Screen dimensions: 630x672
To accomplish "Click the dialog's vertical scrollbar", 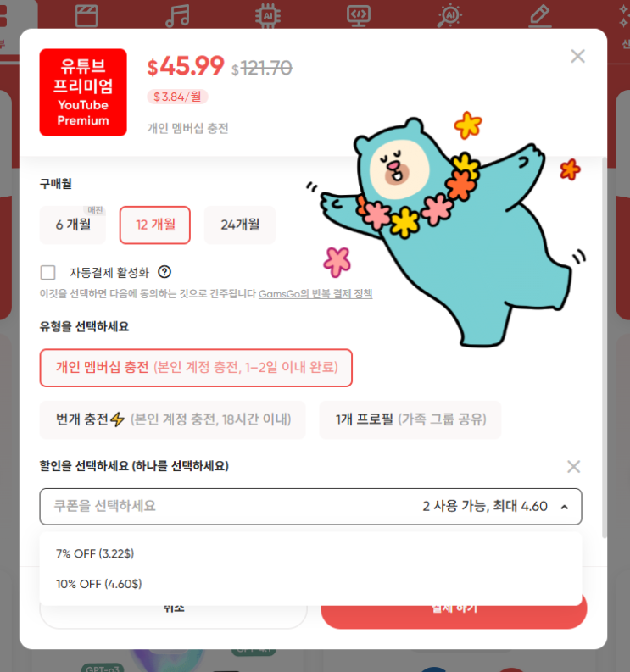I will 605,347.
